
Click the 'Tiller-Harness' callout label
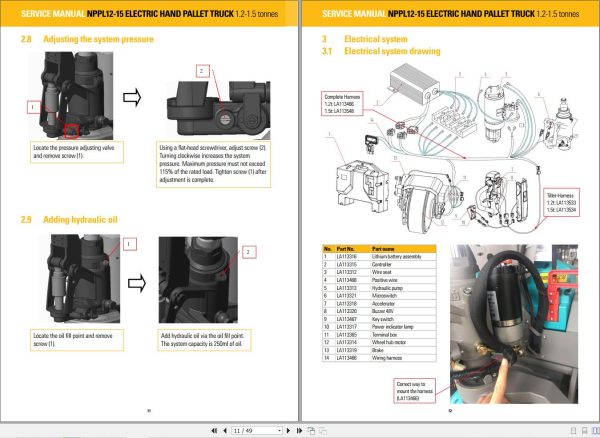pyautogui.click(x=561, y=202)
